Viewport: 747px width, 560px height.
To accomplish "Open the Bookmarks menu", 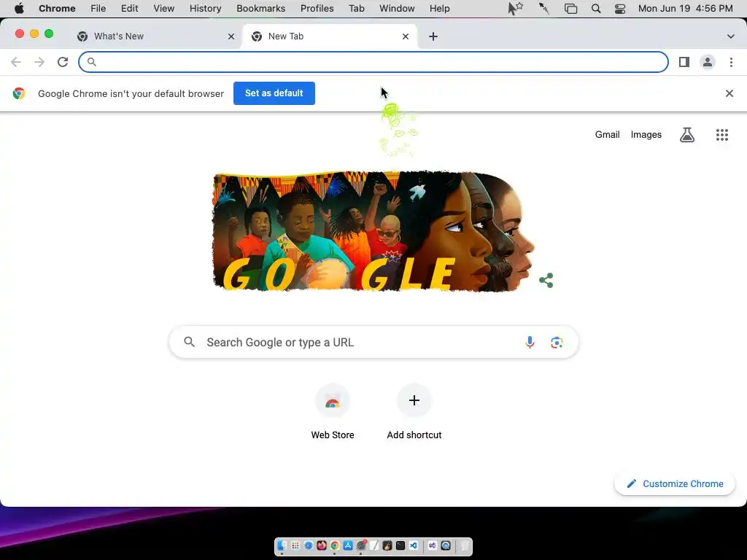I will pyautogui.click(x=260, y=9).
